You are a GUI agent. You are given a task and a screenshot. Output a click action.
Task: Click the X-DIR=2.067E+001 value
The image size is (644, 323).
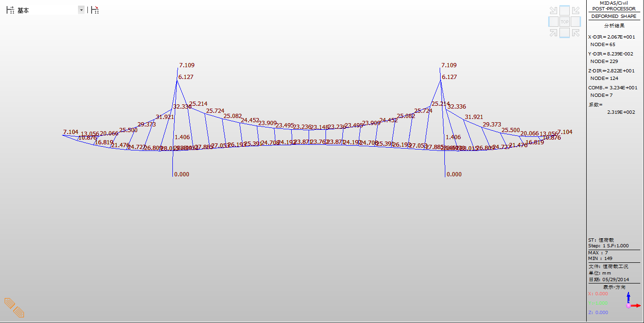(611, 37)
